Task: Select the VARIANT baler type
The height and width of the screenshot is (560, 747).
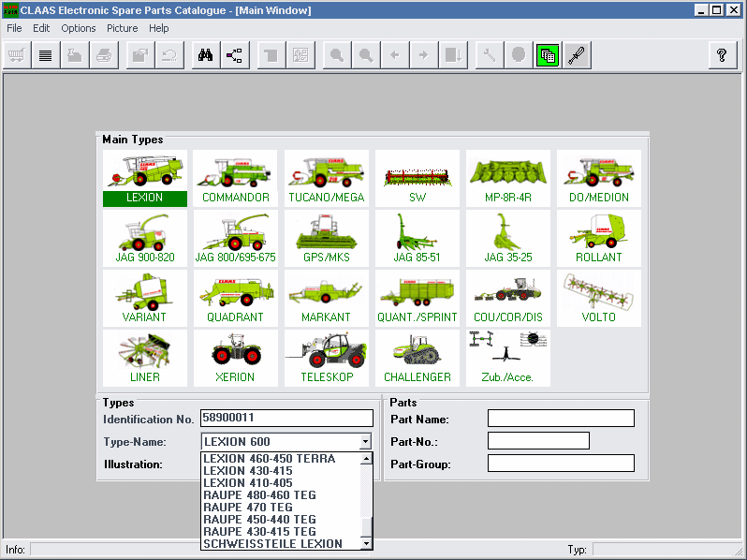Action: click(x=145, y=299)
